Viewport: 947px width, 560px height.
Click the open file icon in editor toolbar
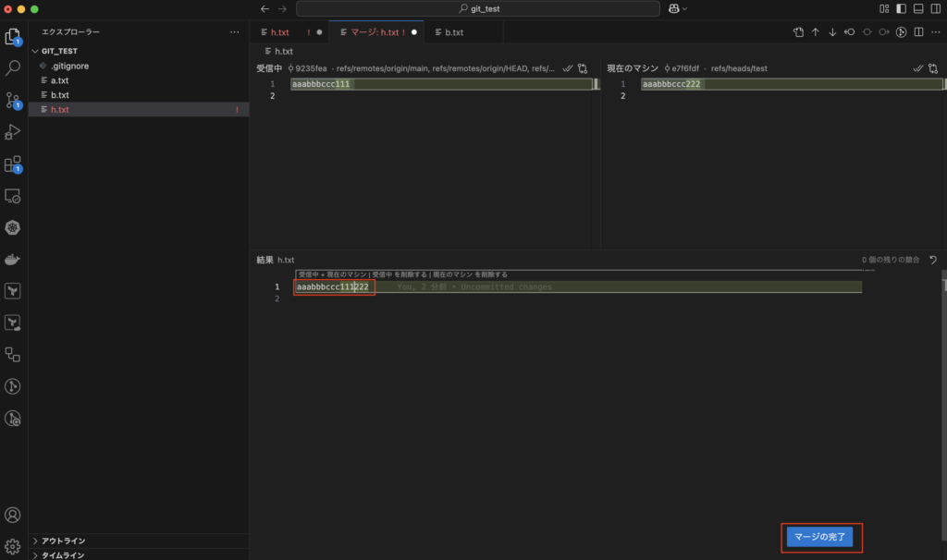point(798,32)
